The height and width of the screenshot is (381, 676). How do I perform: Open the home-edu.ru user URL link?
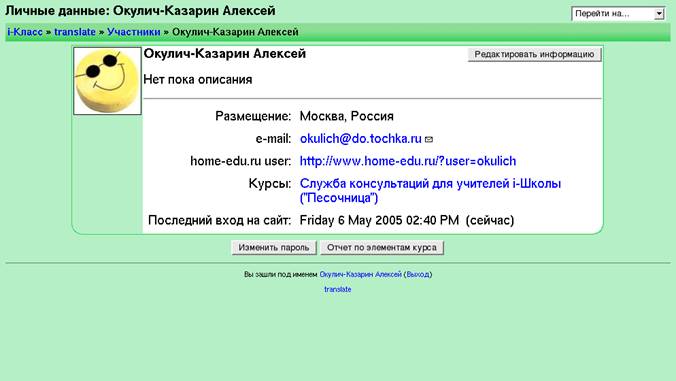pos(408,161)
